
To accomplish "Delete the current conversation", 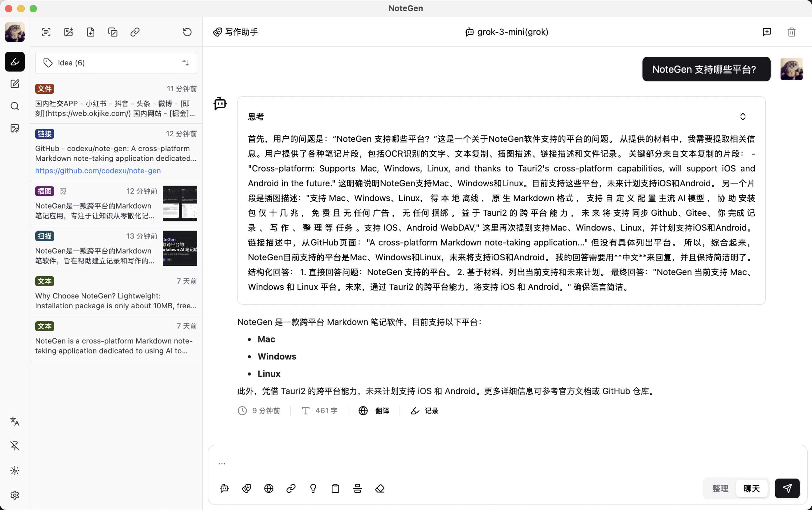I will point(791,32).
